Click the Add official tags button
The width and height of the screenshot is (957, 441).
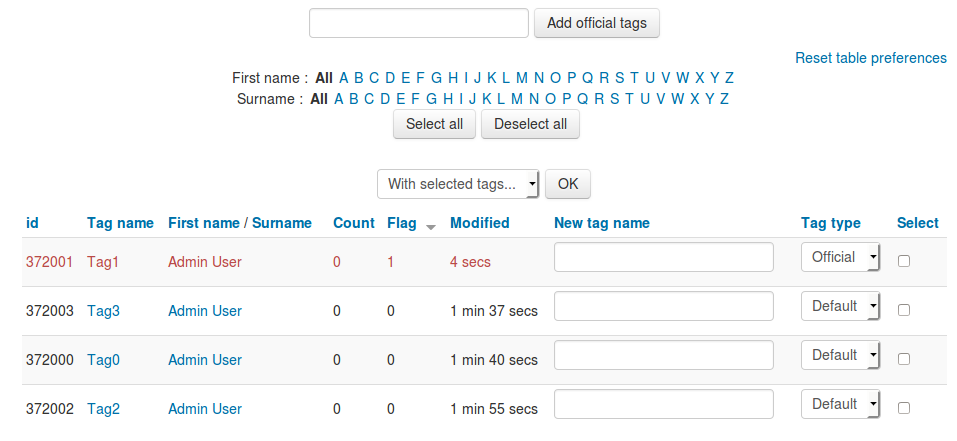point(597,23)
